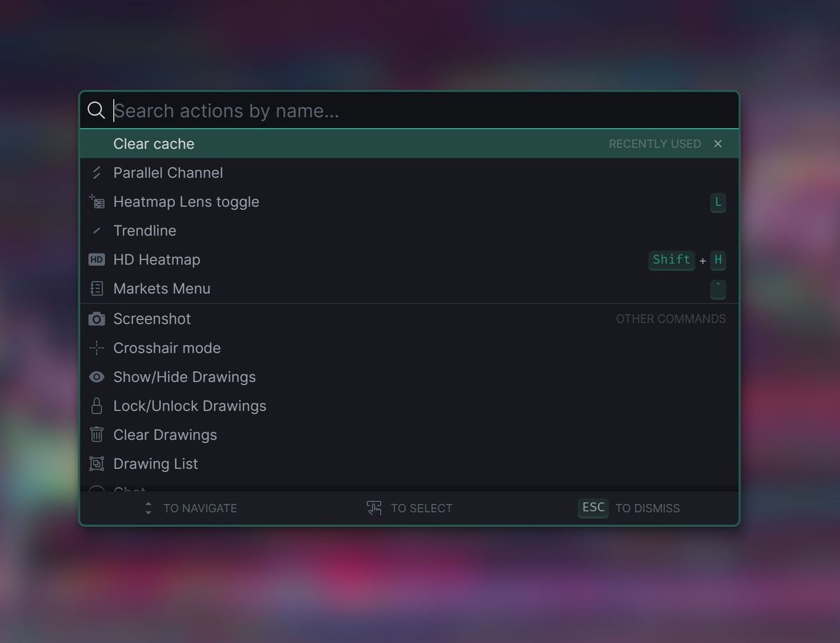Click the Heatmap Lens toggle icon
Screen dimensions: 840x643
97,202
